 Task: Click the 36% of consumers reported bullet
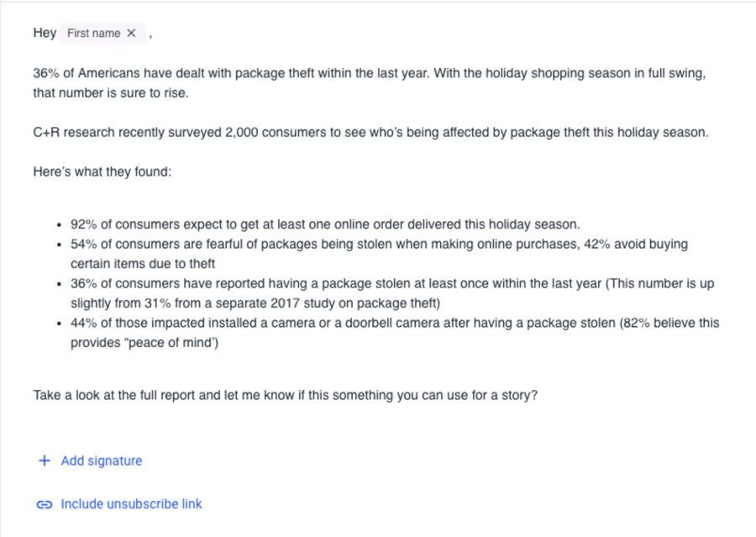point(392,293)
